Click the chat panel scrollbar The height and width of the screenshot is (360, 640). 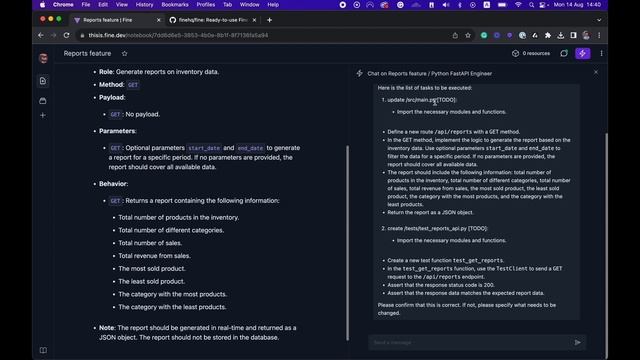606,245
